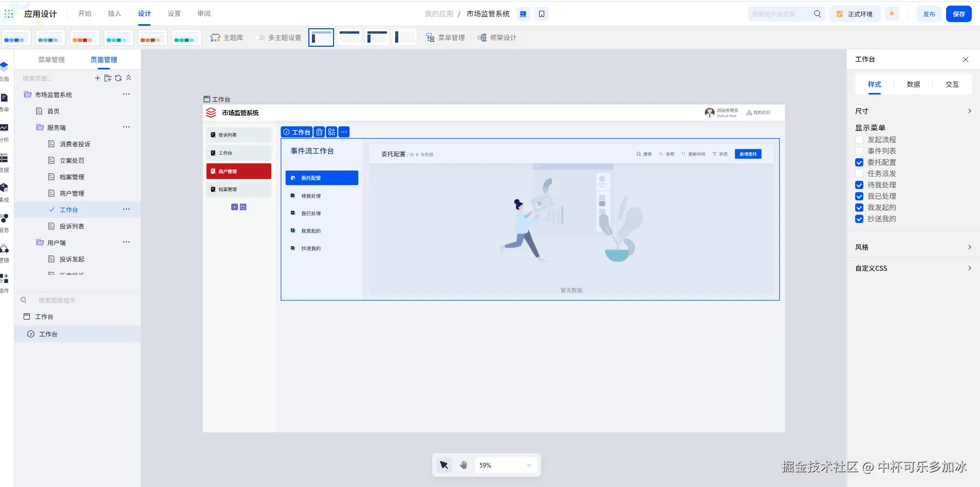Screen dimensions: 980x487
Task: Switch to desktop preview mode icon
Action: click(x=523, y=14)
